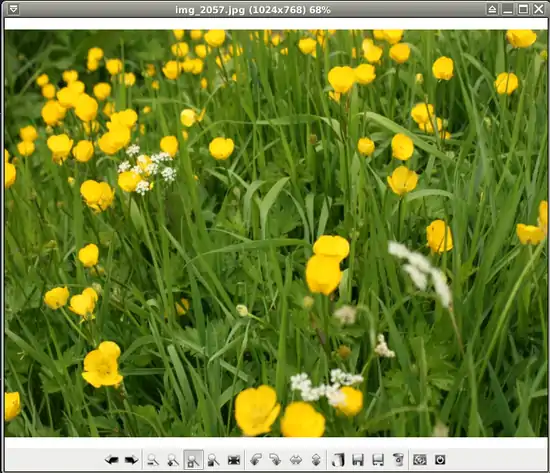The image size is (550, 473).
Task: Save the current image
Action: [358, 460]
